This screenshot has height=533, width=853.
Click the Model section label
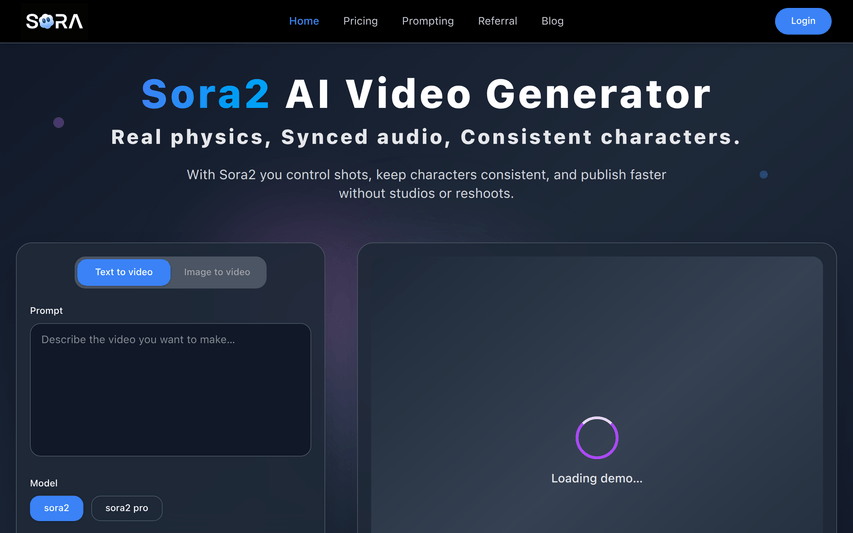(44, 483)
